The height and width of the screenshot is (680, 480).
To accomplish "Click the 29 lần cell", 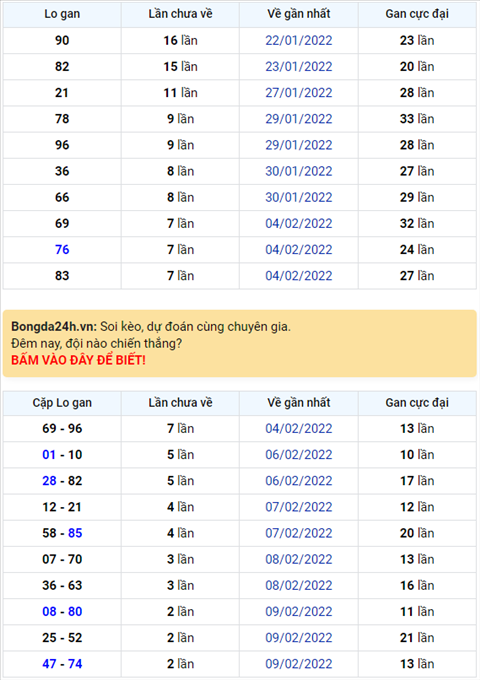I will pyautogui.click(x=417, y=197).
